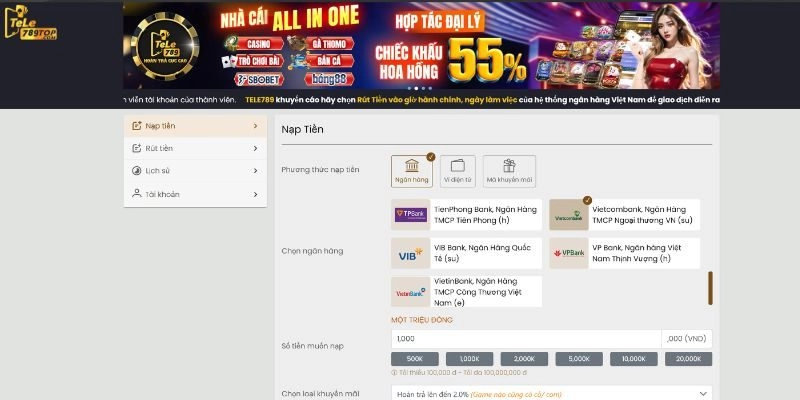
Task: Expand the Tài khoản menu chevron
Action: [255, 194]
